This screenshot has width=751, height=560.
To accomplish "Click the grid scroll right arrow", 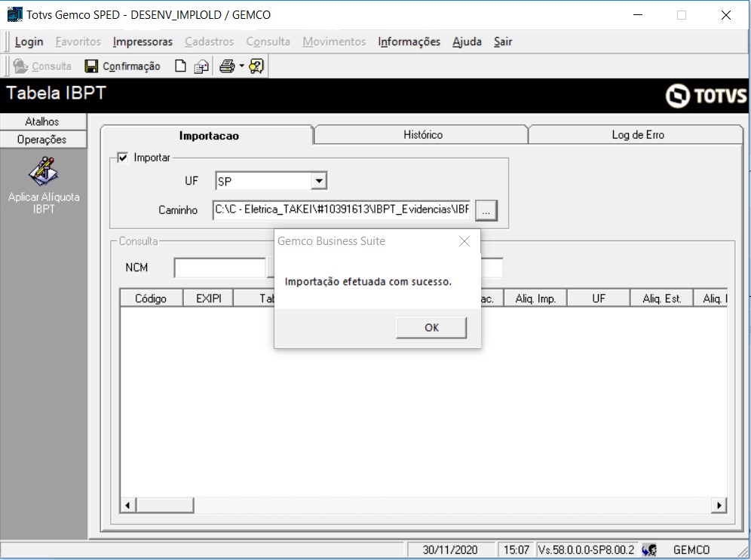I will pos(719,505).
